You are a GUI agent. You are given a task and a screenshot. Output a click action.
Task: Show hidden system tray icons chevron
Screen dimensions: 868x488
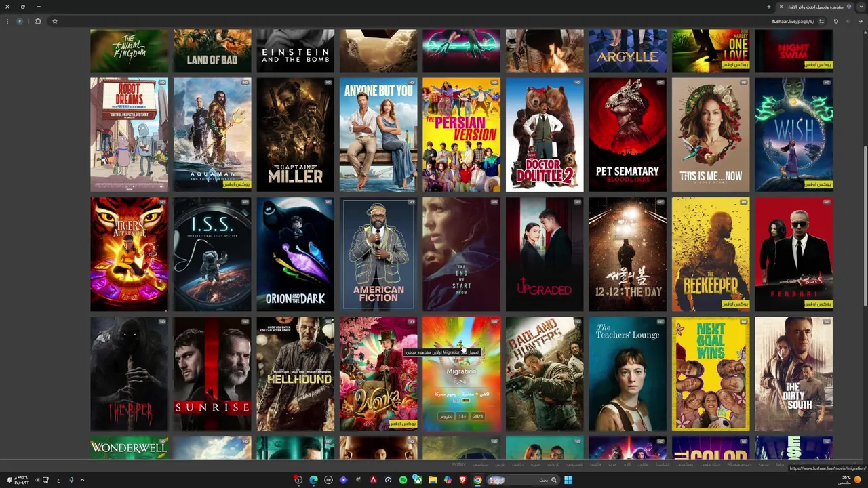point(82,480)
